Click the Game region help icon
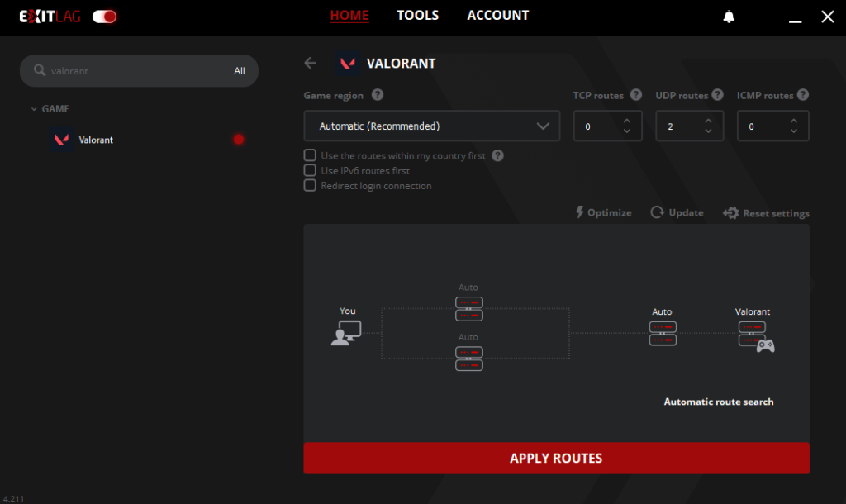Image resolution: width=846 pixels, height=504 pixels. [377, 95]
